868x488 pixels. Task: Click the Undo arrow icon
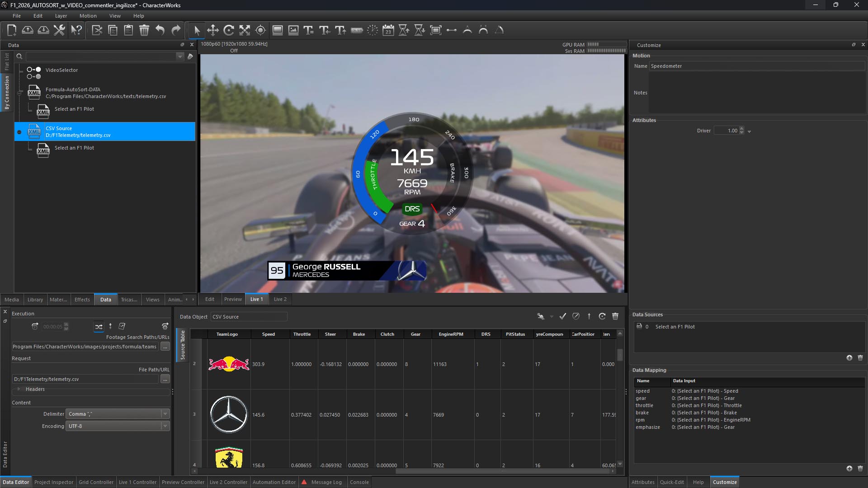(x=160, y=30)
